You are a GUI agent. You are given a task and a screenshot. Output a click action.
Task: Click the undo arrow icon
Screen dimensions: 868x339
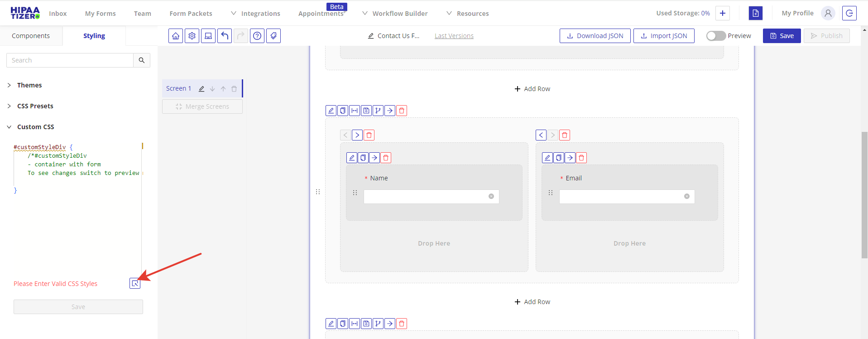(x=225, y=36)
